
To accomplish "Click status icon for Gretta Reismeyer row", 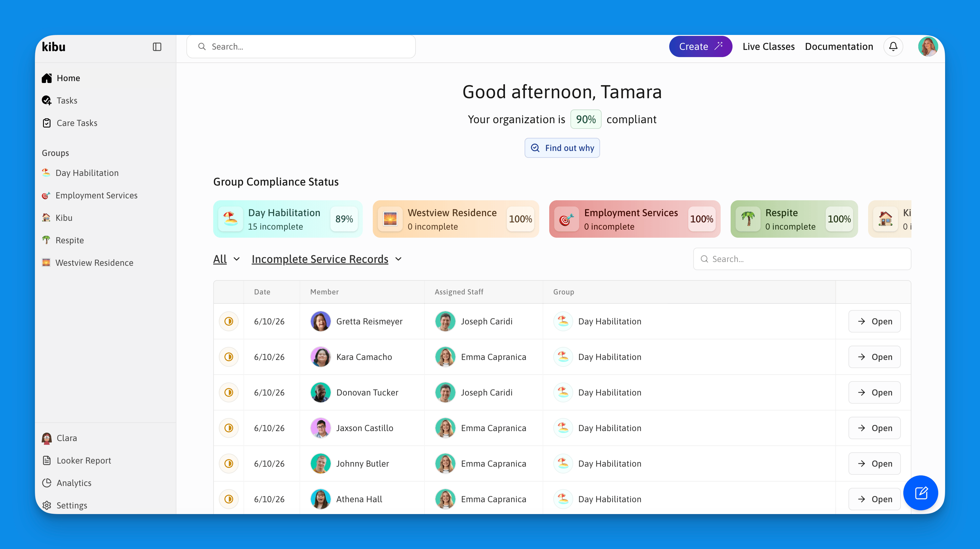I will click(x=229, y=321).
